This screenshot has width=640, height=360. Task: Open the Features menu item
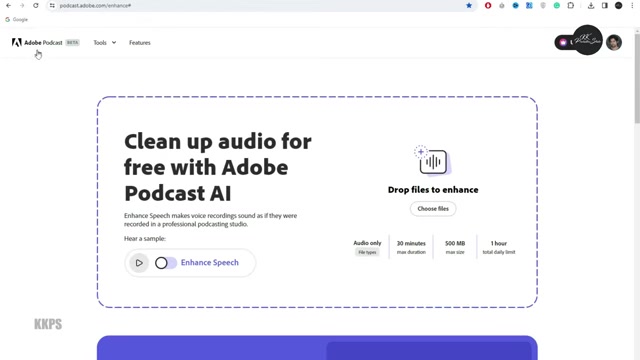pyautogui.click(x=140, y=42)
